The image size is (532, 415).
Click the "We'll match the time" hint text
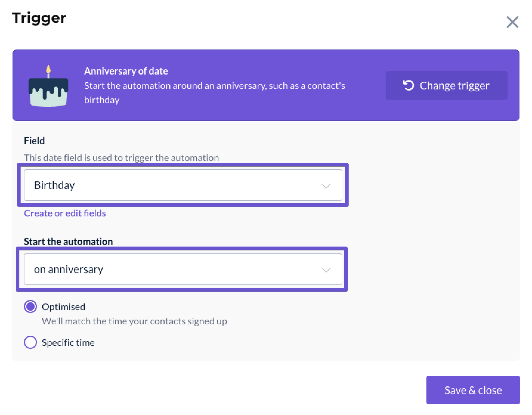click(x=134, y=321)
